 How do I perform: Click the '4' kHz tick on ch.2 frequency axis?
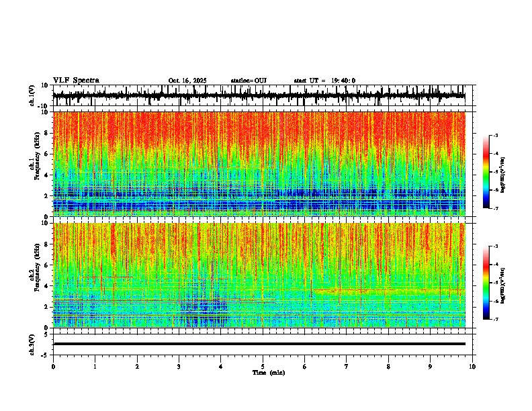[46, 286]
